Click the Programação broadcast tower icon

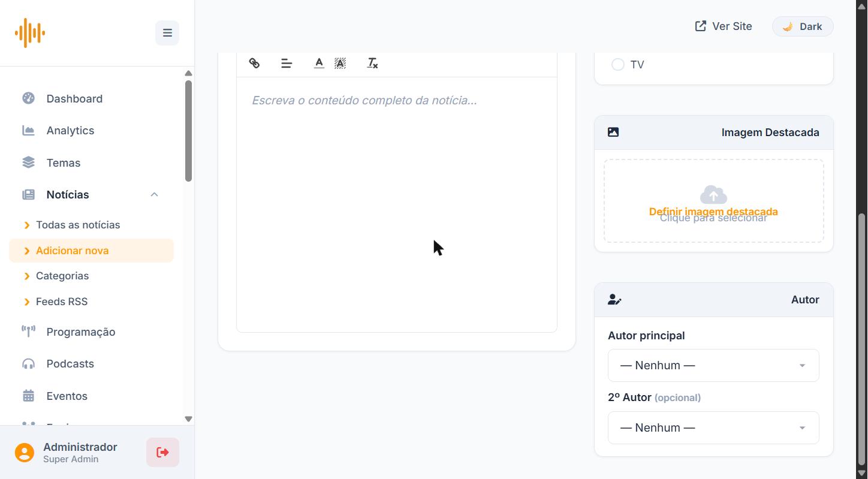pyautogui.click(x=28, y=332)
